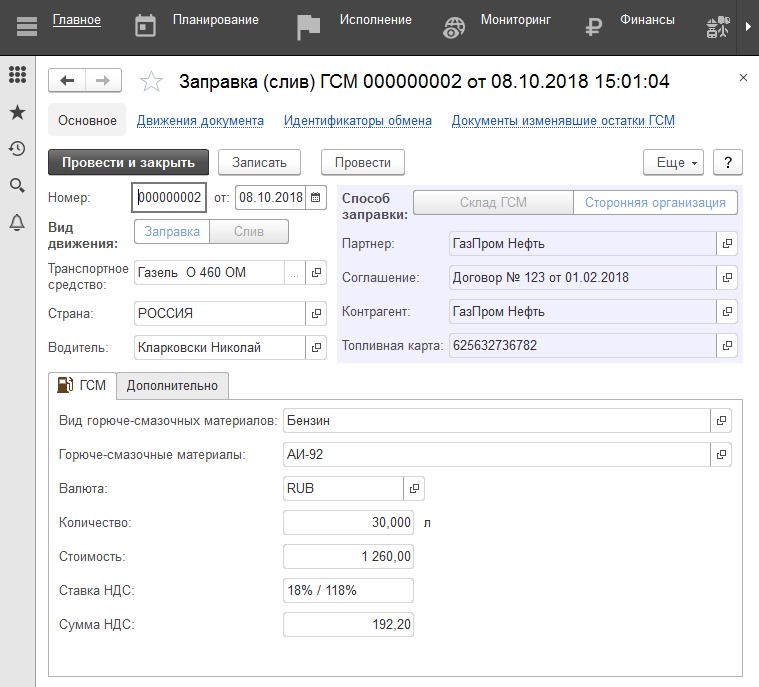Choose Склад ГСМ refuelling method
The height and width of the screenshot is (687, 759).
[x=493, y=202]
